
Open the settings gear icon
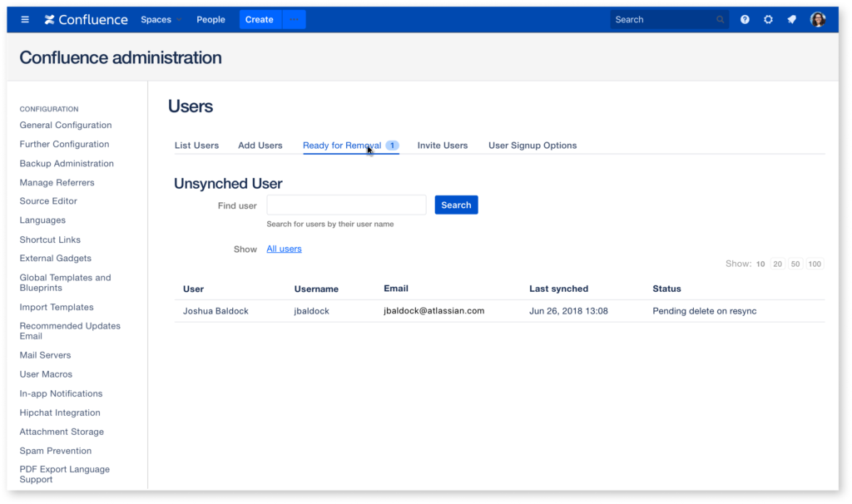click(x=768, y=20)
